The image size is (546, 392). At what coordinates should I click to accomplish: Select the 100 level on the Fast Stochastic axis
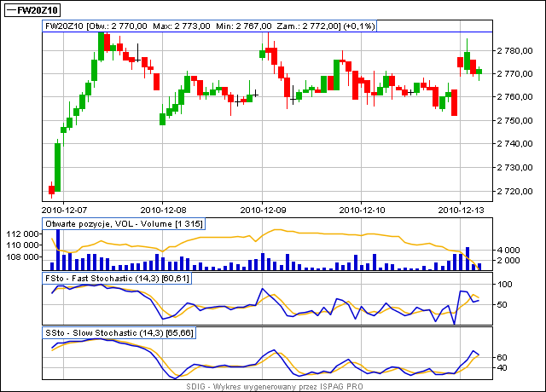[503, 285]
